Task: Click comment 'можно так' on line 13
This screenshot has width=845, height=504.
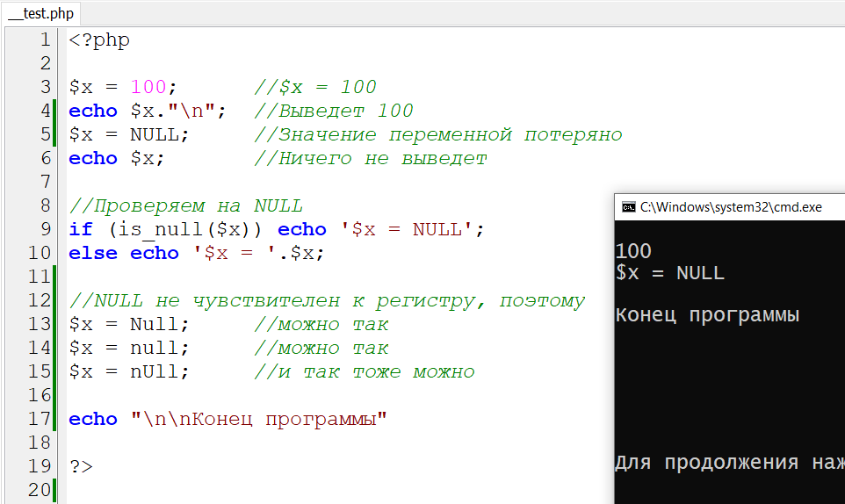Action: (x=333, y=324)
